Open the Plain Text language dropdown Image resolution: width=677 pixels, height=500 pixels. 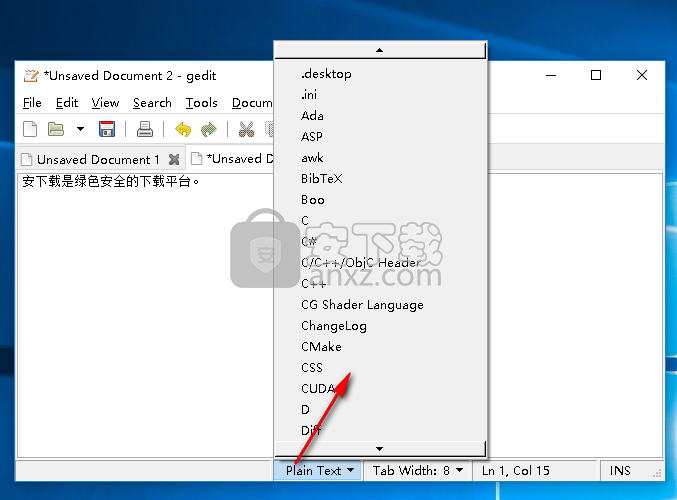pyautogui.click(x=318, y=470)
